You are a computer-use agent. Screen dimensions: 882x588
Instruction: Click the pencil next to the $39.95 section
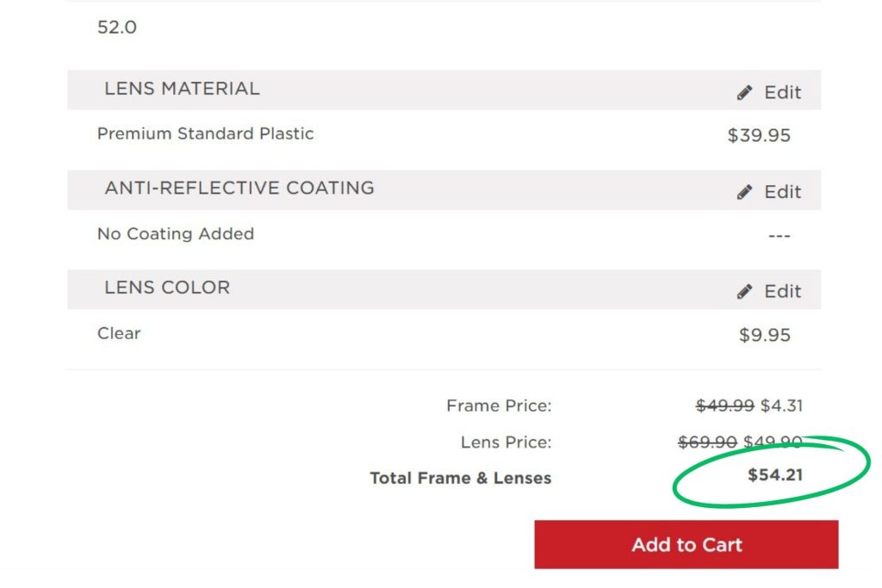pos(746,91)
